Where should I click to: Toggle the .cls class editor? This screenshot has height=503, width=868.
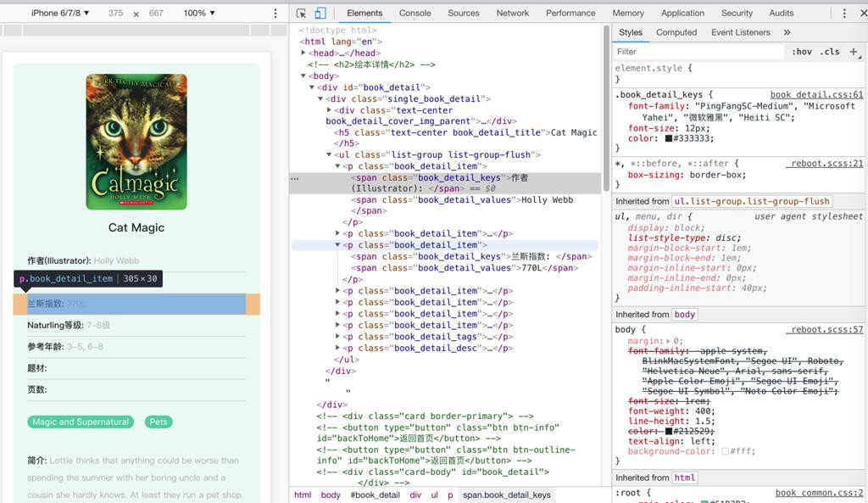pos(830,52)
